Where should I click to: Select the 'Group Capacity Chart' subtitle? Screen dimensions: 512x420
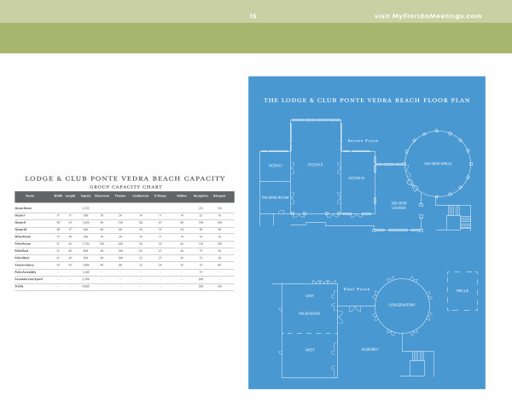pos(125,187)
